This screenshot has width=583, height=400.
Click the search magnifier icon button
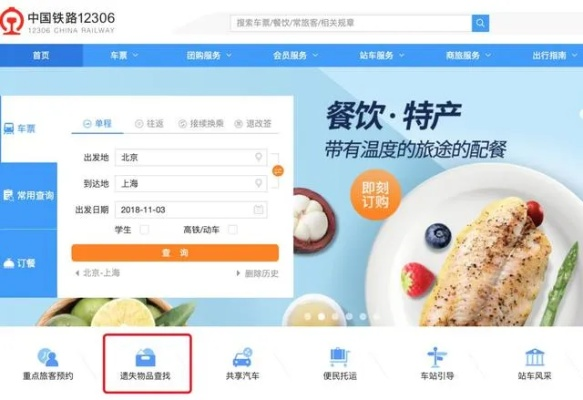pyautogui.click(x=480, y=23)
